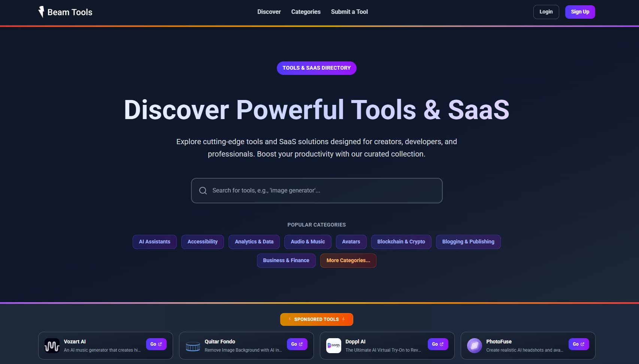Expand More Categories list
This screenshot has height=364, width=639.
click(x=348, y=260)
